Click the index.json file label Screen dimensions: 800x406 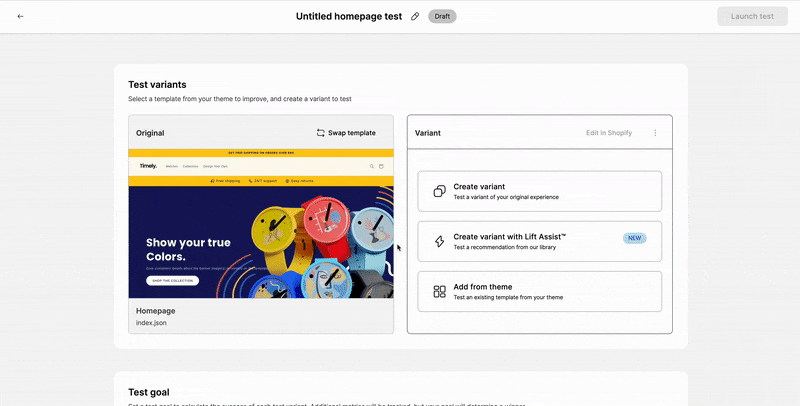[151, 322]
